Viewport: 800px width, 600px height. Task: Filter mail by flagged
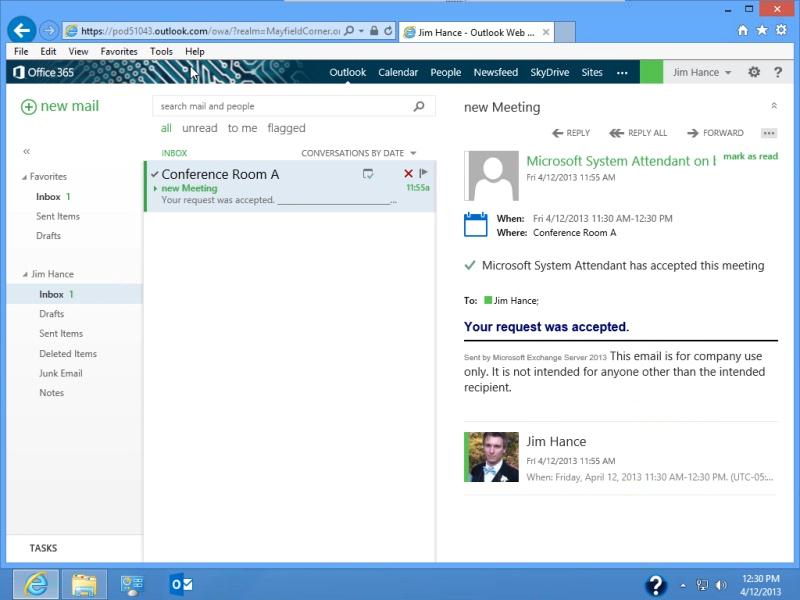(x=286, y=128)
